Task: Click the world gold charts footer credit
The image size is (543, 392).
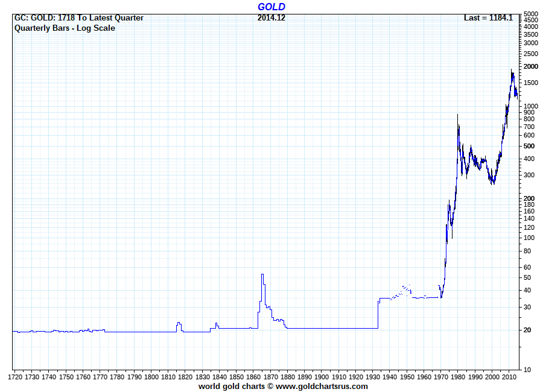Action: pyautogui.click(x=283, y=387)
